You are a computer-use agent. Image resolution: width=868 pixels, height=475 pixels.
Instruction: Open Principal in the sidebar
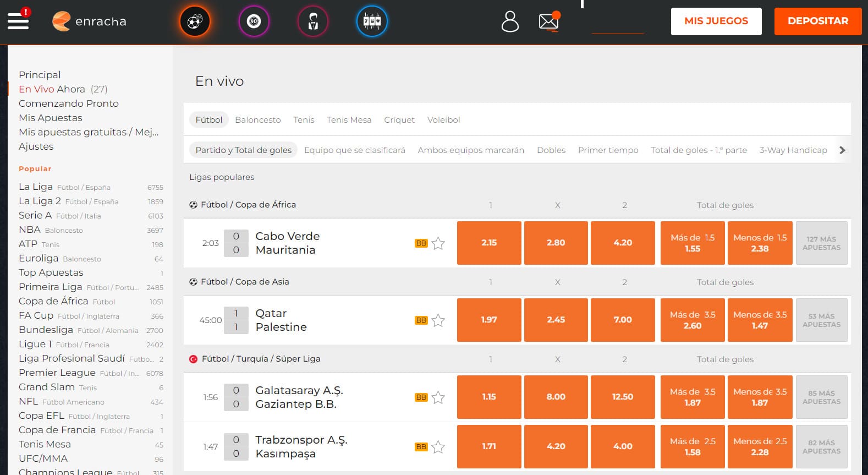click(40, 75)
